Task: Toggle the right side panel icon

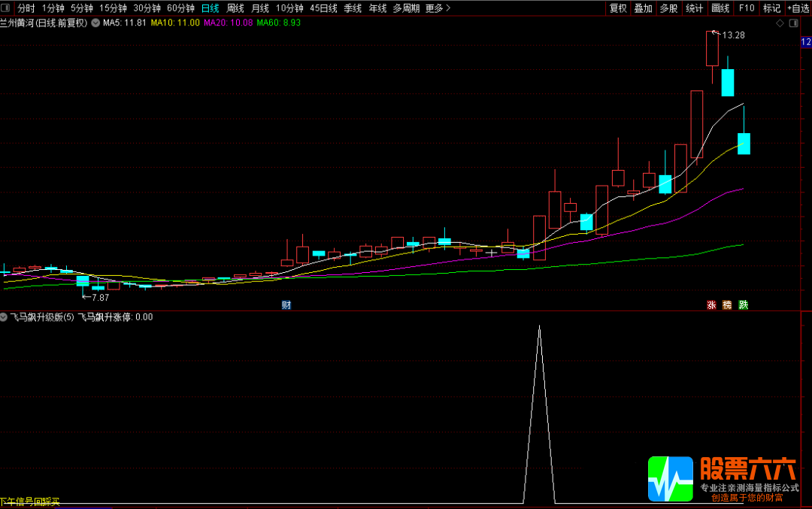Action: click(x=793, y=23)
